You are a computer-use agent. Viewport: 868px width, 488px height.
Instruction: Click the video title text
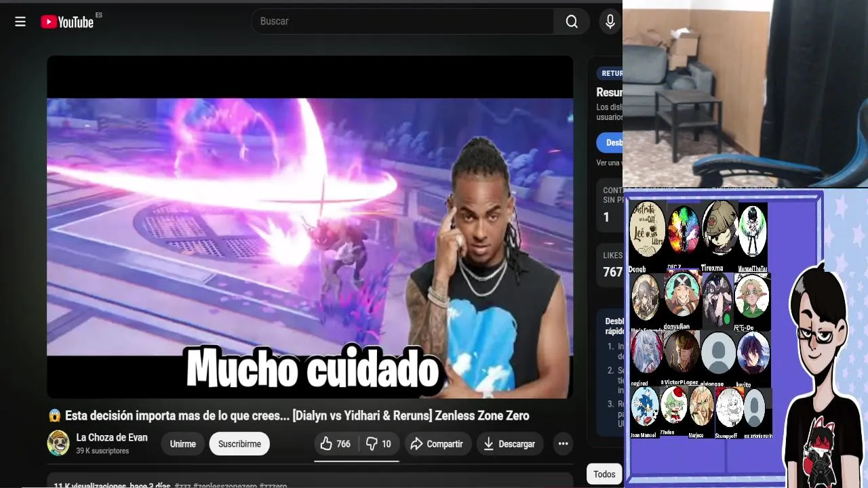(x=289, y=415)
